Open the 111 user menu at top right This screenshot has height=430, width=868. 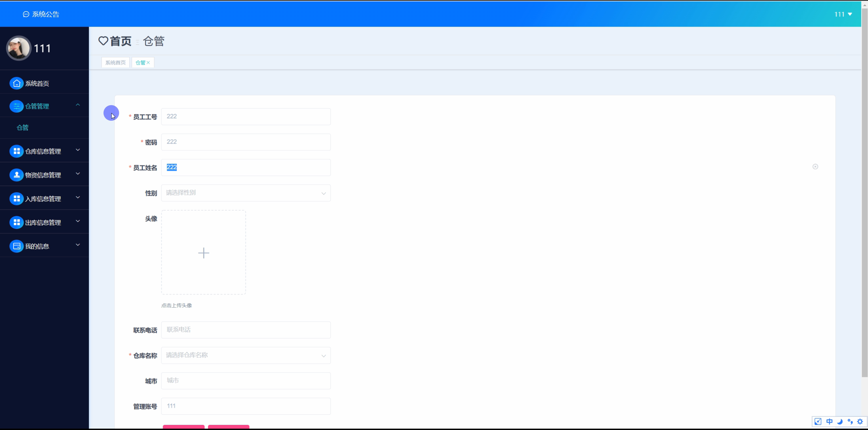843,14
